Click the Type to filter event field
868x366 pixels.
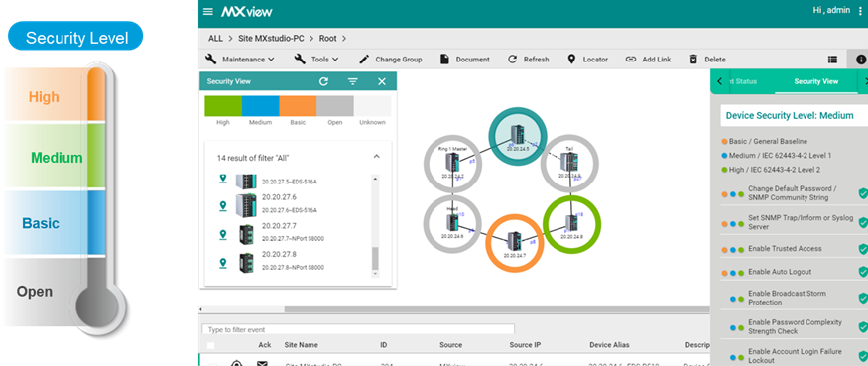(x=358, y=329)
